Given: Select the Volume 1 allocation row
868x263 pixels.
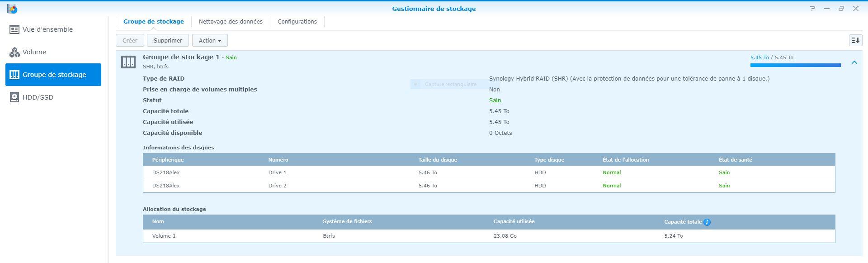Looking at the screenshot, I should (x=488, y=236).
